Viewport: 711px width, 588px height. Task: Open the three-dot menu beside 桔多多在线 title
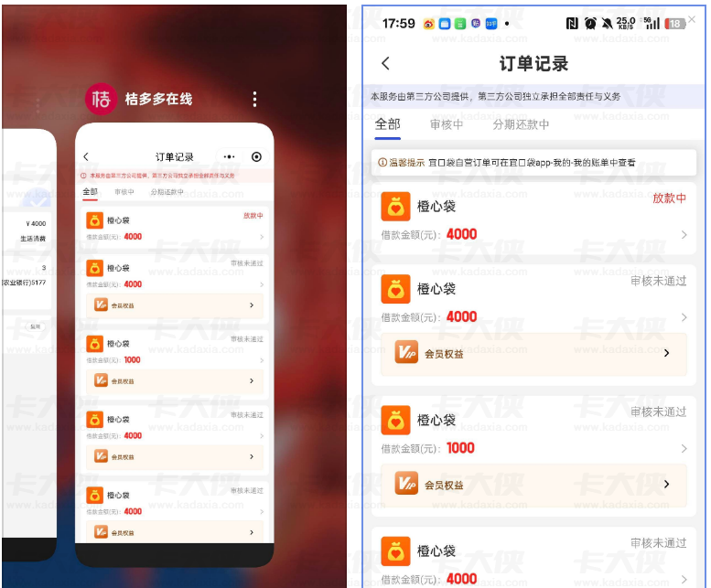pyautogui.click(x=254, y=99)
